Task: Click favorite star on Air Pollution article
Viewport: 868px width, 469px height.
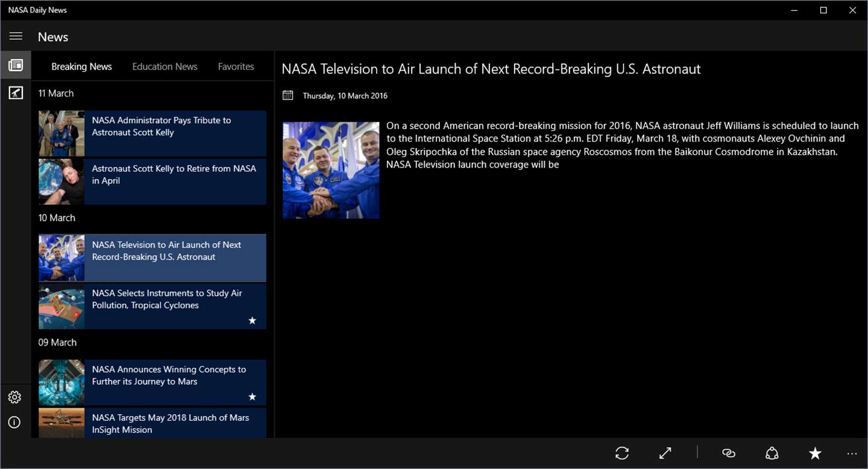Action: 252,321
